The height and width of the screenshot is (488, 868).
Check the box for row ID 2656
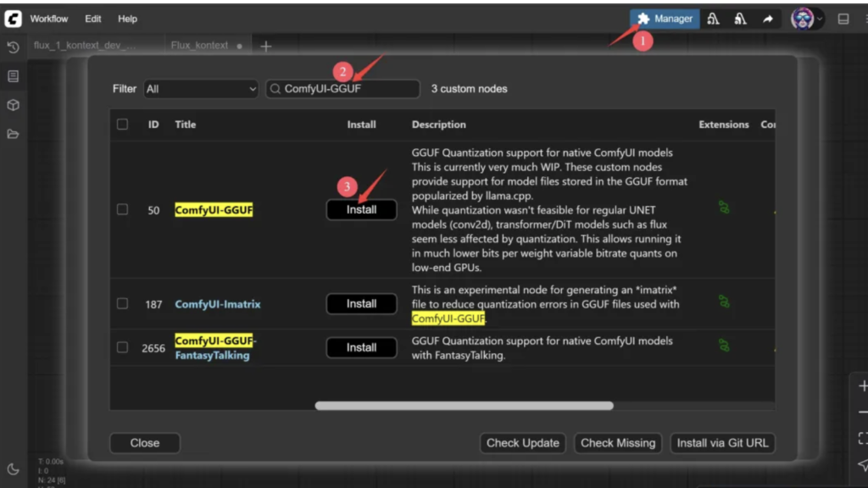coord(122,347)
